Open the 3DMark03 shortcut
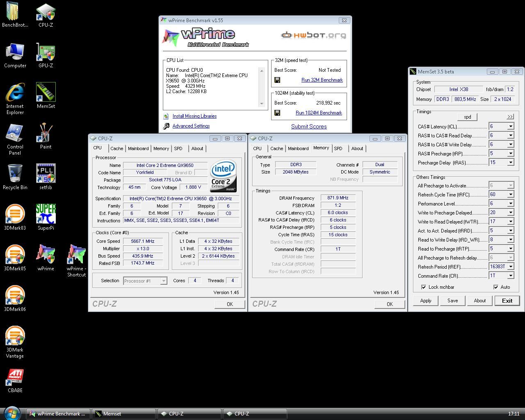This screenshot has height=420, width=525. (15, 217)
